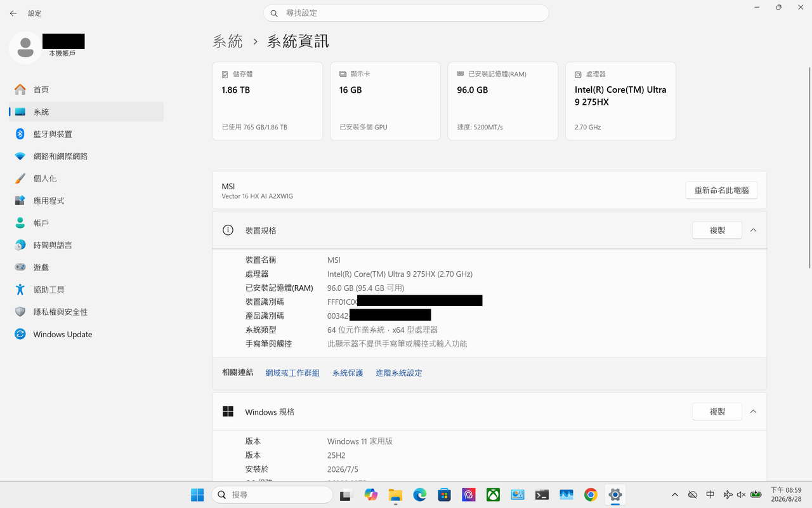Click the sync-off cloud tray icon
This screenshot has height=508, width=812.
coord(693,495)
